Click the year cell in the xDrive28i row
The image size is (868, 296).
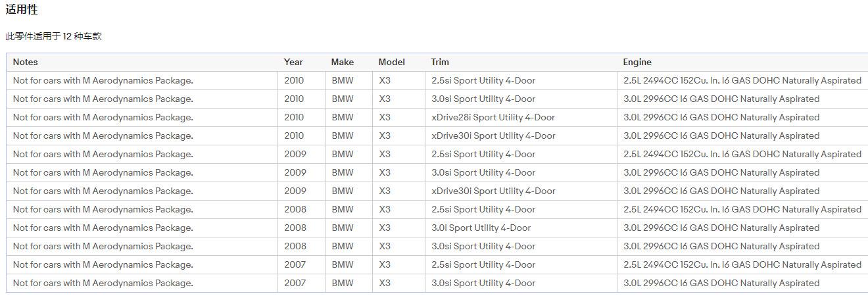coord(294,117)
